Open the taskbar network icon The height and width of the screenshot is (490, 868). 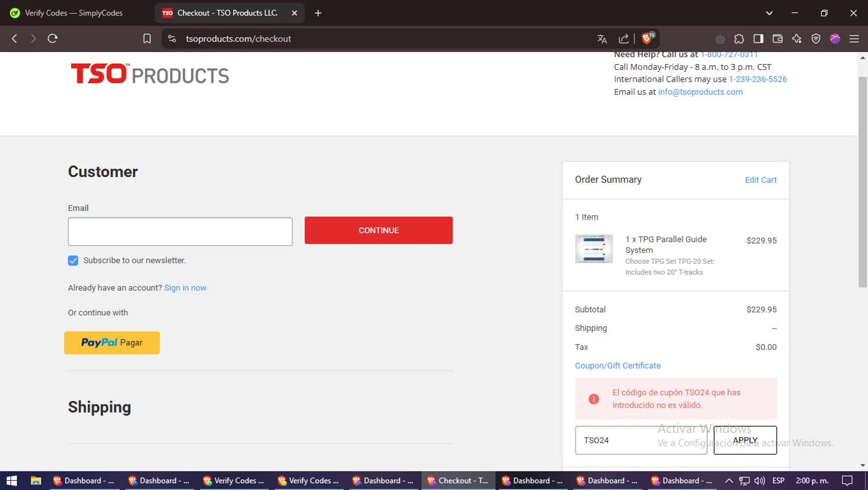click(745, 481)
